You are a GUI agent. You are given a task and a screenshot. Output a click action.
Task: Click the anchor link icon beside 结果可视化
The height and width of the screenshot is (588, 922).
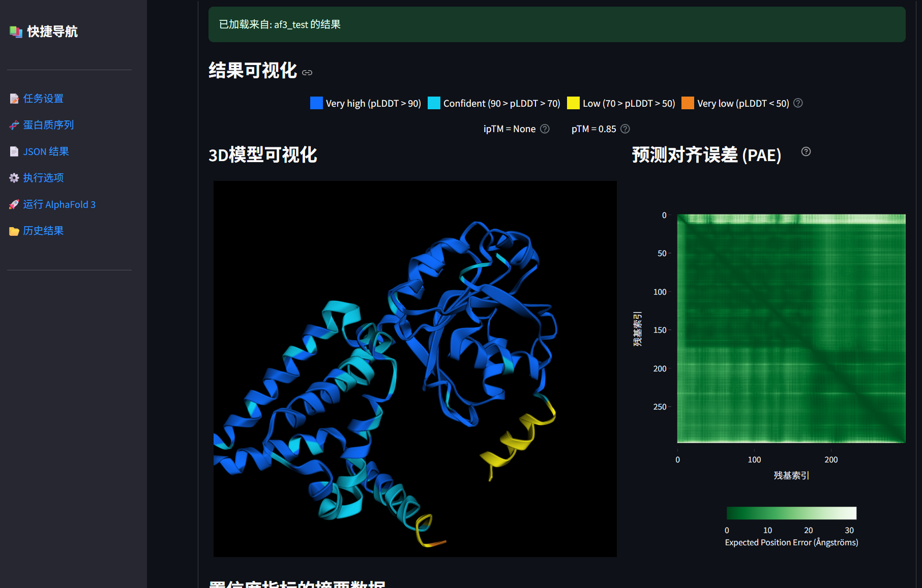click(307, 73)
